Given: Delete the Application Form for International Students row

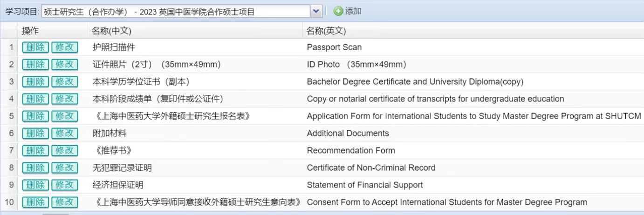Looking at the screenshot, I should click(x=35, y=116).
